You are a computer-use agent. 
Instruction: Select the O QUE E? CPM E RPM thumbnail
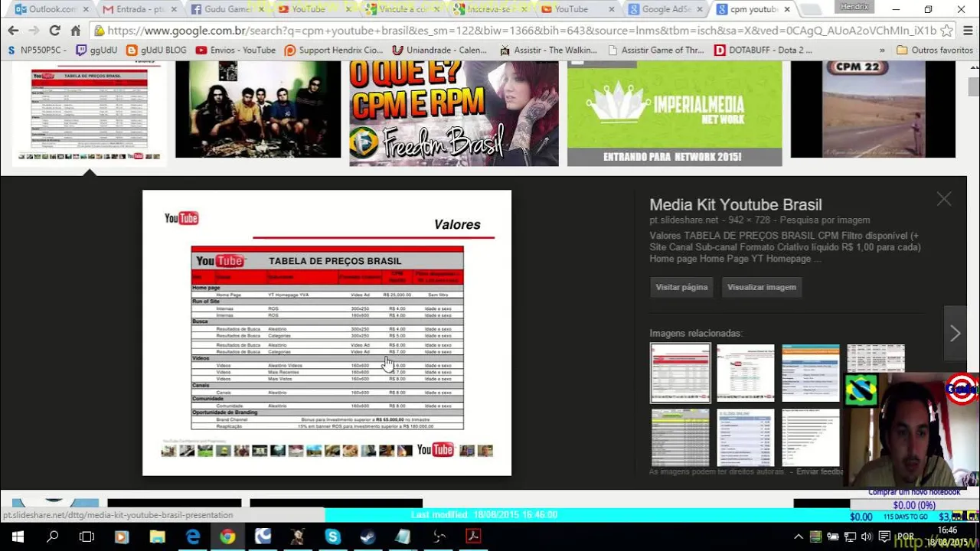point(454,113)
